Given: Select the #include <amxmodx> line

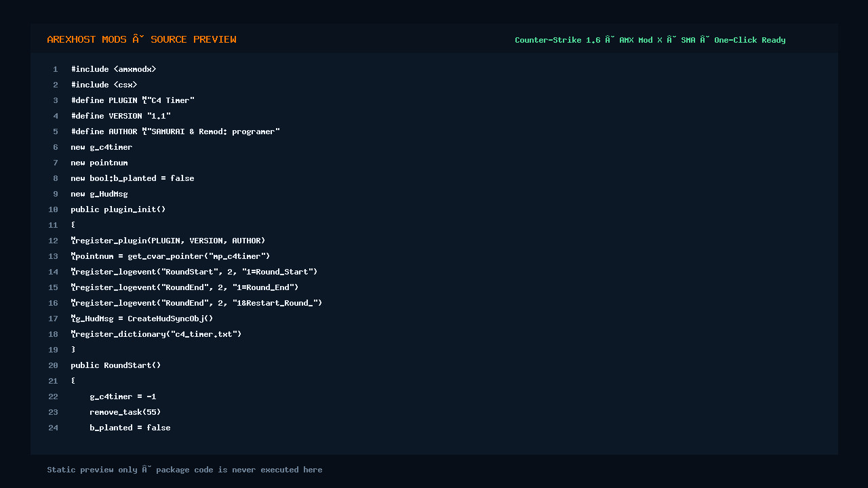Looking at the screenshot, I should (113, 69).
